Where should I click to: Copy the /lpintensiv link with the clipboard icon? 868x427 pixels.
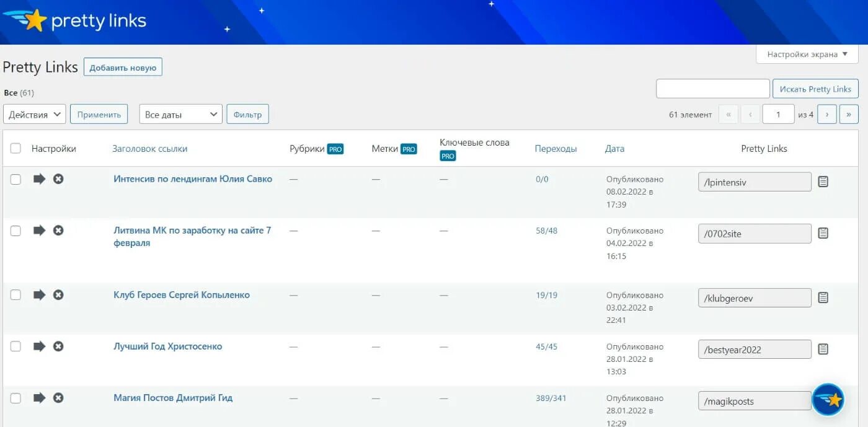[823, 182]
